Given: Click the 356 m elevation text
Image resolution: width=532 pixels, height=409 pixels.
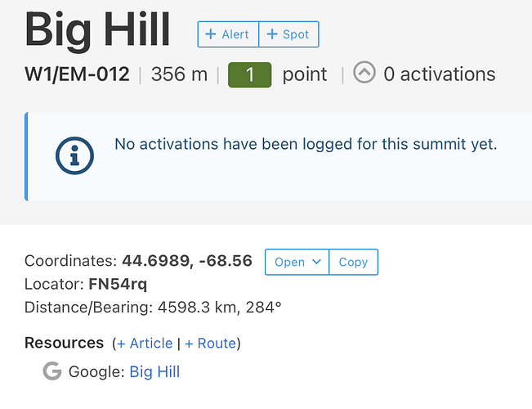Looking at the screenshot, I should [x=179, y=74].
